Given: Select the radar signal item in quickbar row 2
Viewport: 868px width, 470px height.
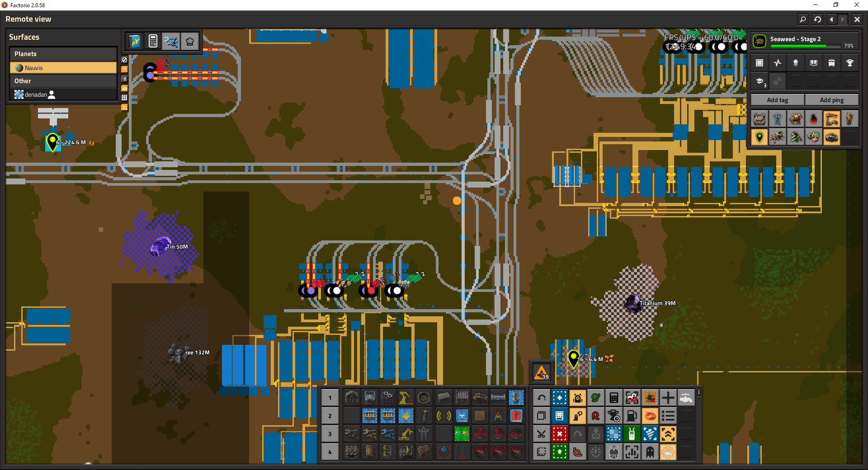Looking at the screenshot, I should [444, 416].
